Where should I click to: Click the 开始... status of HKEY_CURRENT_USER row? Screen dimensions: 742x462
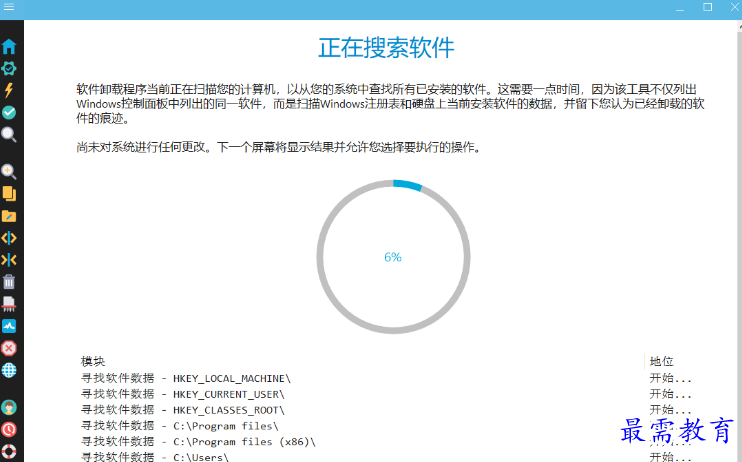[670, 394]
